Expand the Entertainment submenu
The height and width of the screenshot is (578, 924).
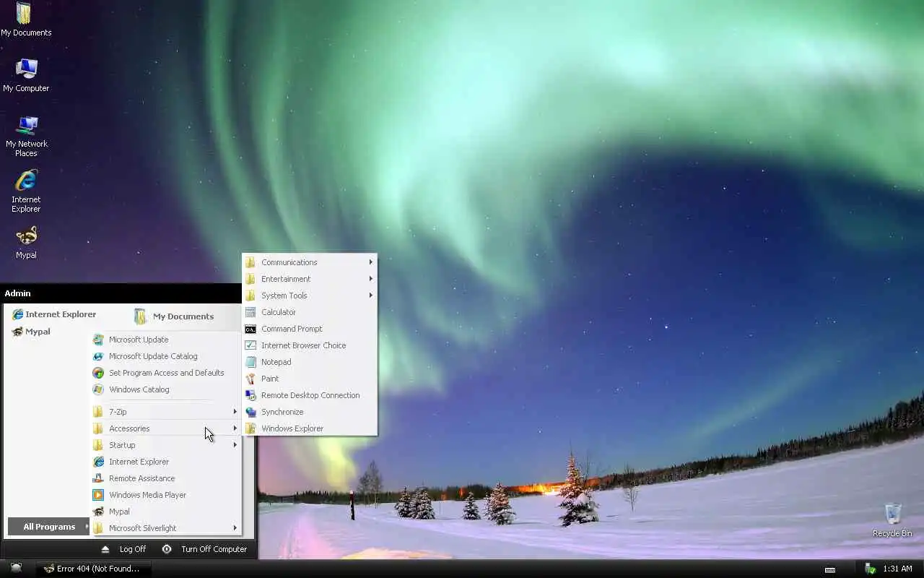tap(310, 279)
